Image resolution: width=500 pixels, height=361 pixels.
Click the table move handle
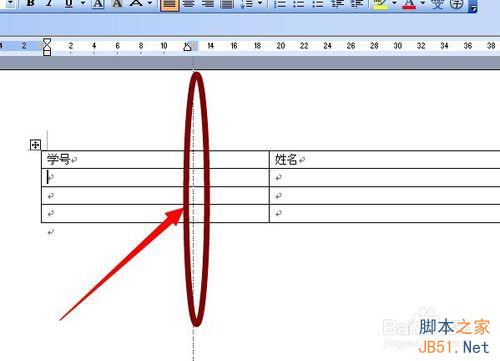coord(35,145)
